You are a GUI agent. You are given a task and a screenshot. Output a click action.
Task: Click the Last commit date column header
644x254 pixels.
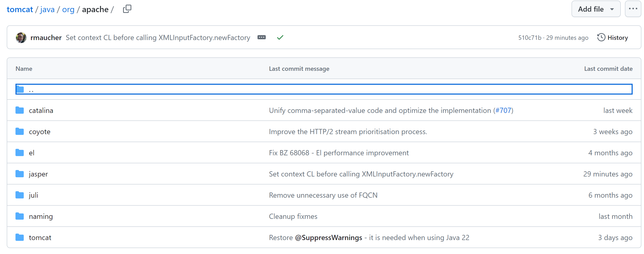click(x=608, y=69)
